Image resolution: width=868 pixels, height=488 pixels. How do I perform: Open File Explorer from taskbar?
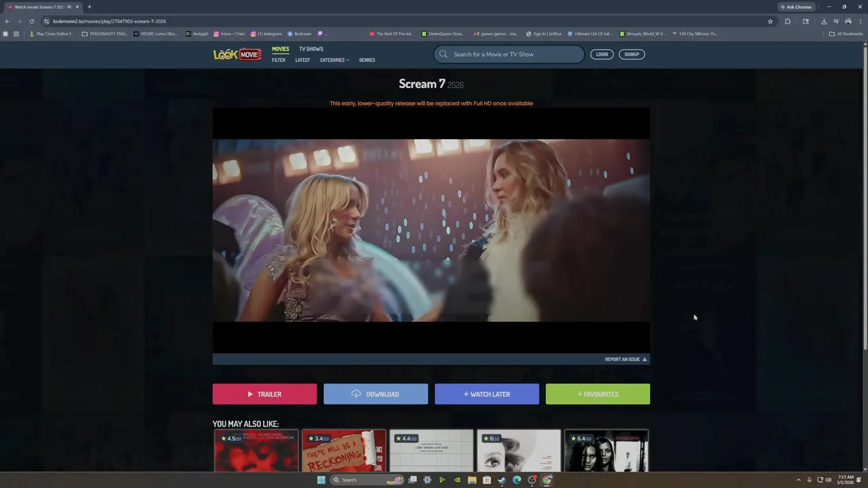(472, 480)
